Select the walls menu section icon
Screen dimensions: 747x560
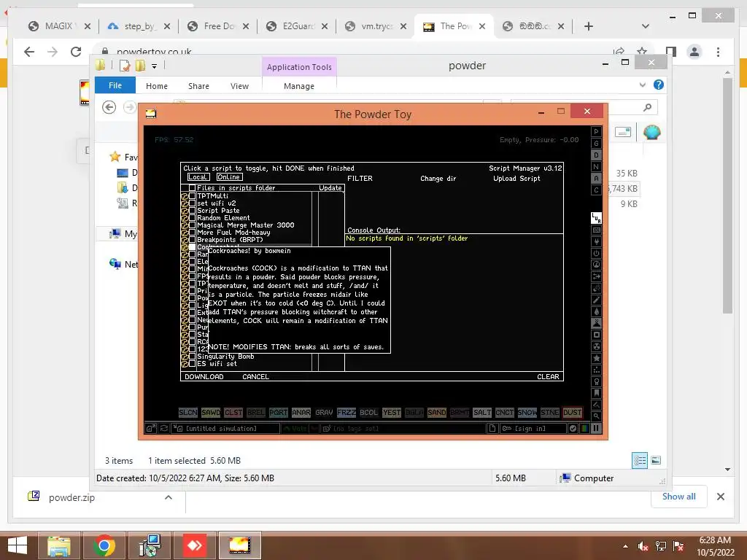pyautogui.click(x=596, y=230)
